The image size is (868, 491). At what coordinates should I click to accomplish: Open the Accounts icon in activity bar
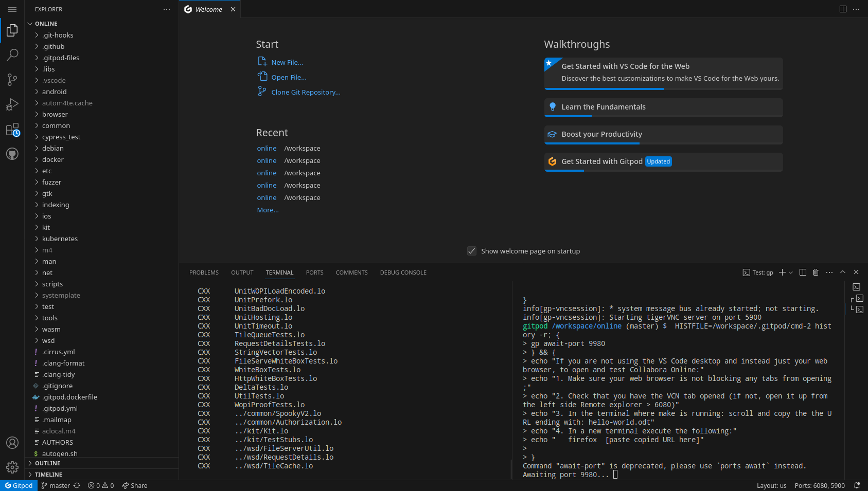pyautogui.click(x=12, y=443)
